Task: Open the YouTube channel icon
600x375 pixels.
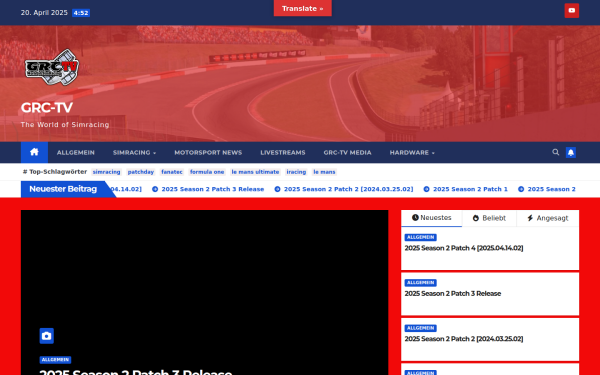Action: [x=571, y=11]
